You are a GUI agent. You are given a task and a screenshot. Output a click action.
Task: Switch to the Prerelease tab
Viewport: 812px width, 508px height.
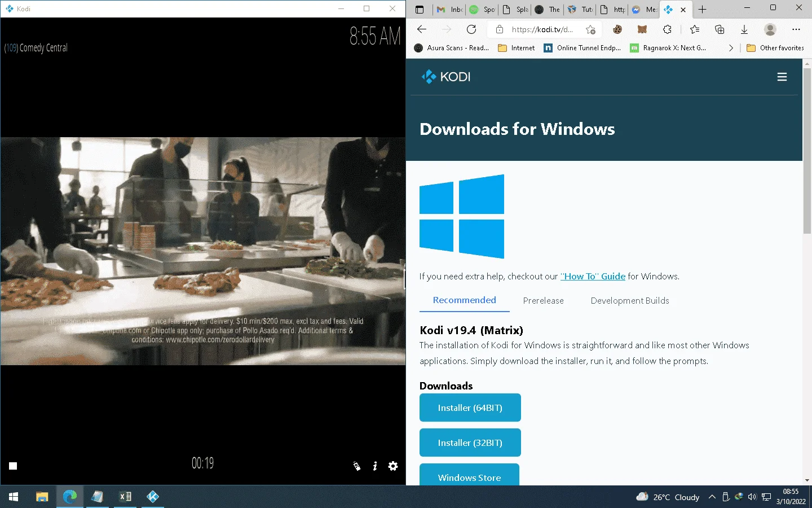543,300
